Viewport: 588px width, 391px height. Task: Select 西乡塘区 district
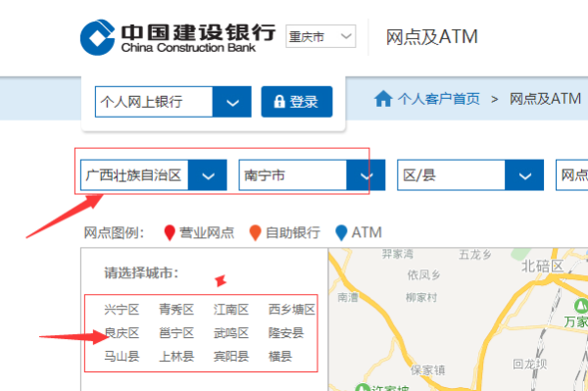tap(292, 310)
